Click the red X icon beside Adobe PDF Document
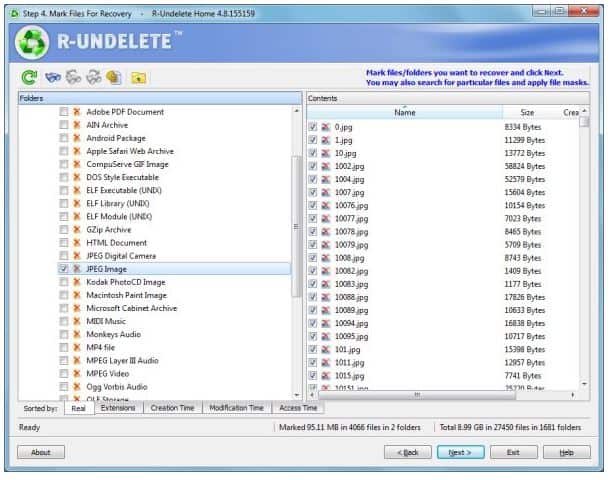This screenshot has height=480, width=614. (77, 112)
